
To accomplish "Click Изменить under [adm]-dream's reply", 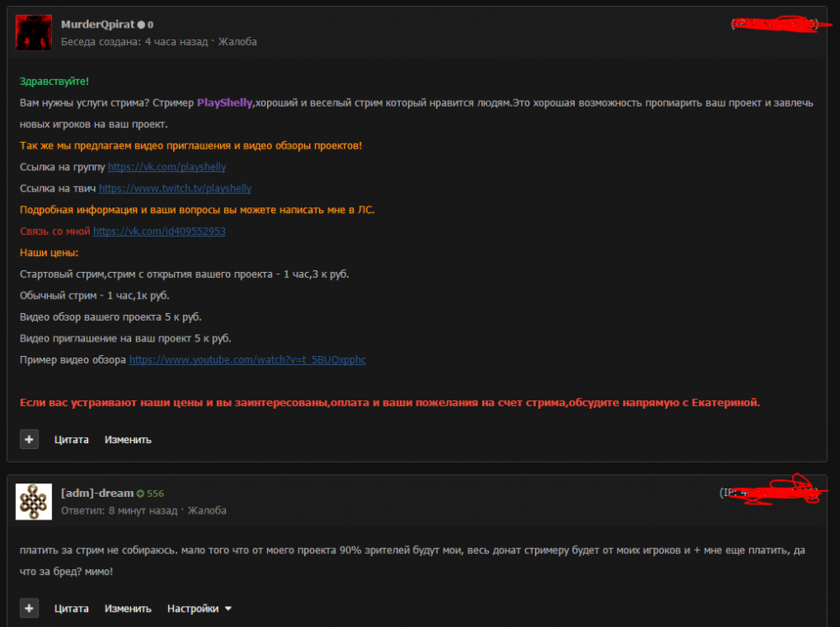I will [x=128, y=609].
